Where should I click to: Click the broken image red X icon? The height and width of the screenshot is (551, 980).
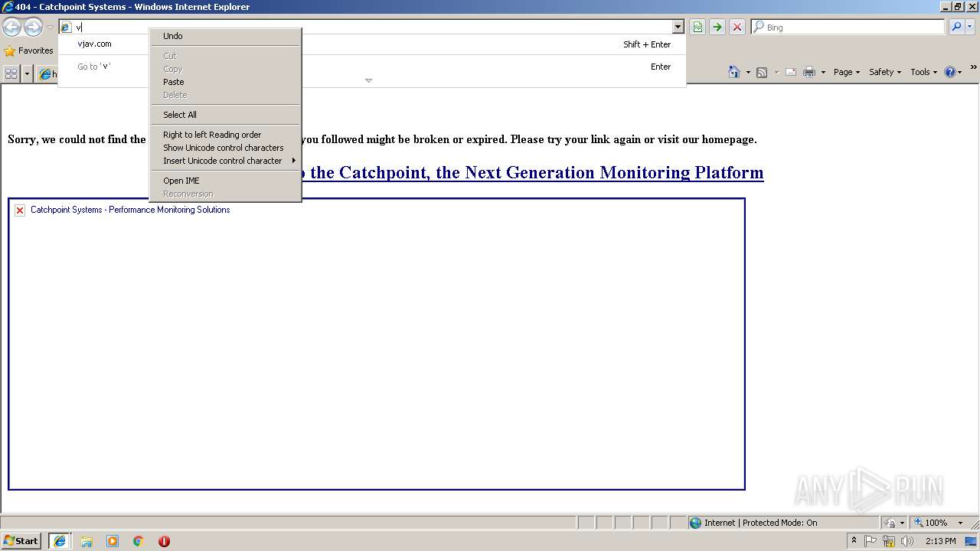(x=20, y=210)
